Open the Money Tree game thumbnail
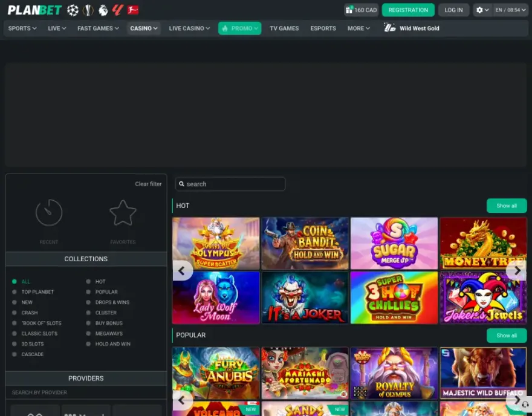The width and height of the screenshot is (532, 416). pos(483,243)
